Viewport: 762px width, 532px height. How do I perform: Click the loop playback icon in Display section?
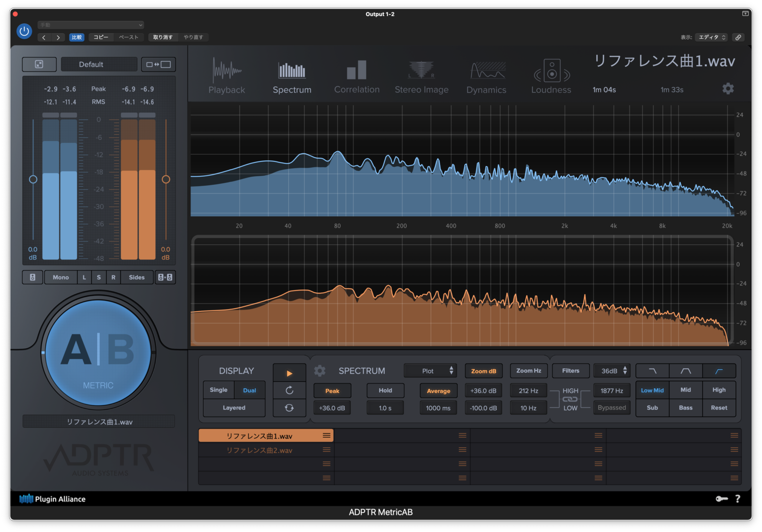pos(289,407)
